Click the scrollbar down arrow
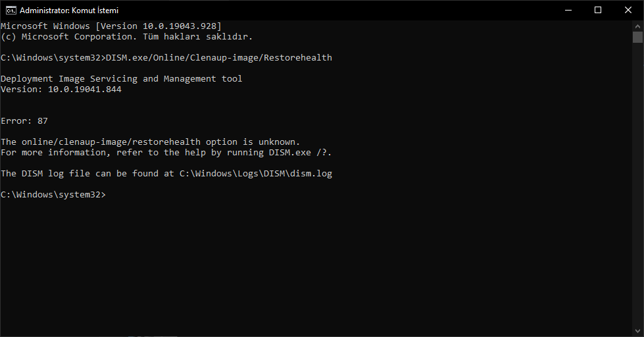This screenshot has width=644, height=337. pyautogui.click(x=637, y=331)
